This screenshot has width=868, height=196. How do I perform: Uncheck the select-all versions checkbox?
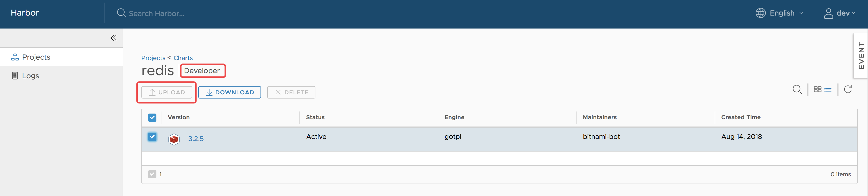point(152,117)
